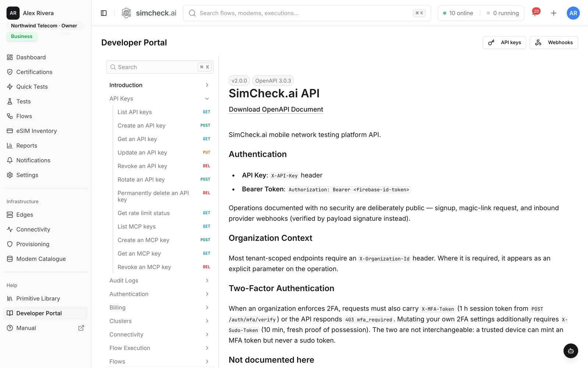Collapse the API Keys section
The width and height of the screenshot is (588, 368).
159,99
